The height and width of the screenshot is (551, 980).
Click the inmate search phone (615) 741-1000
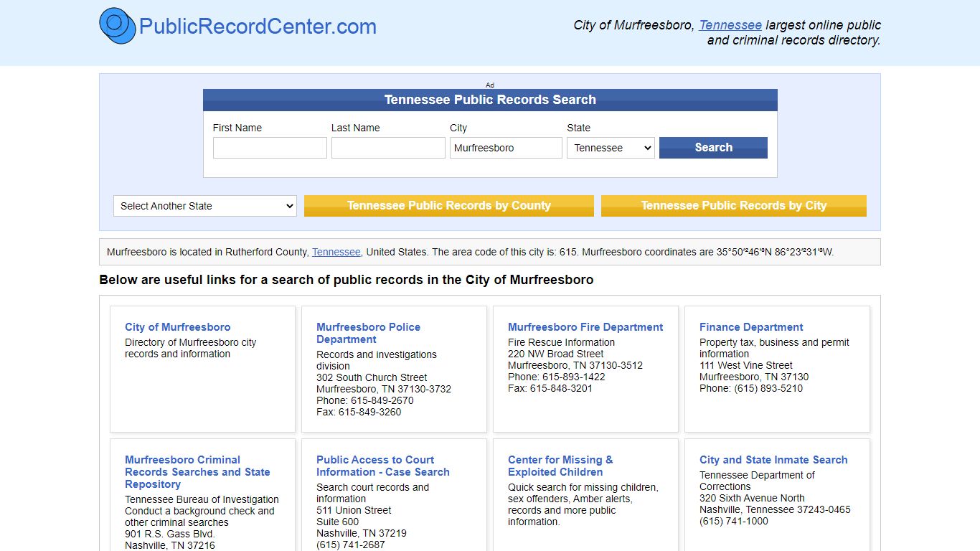(734, 521)
